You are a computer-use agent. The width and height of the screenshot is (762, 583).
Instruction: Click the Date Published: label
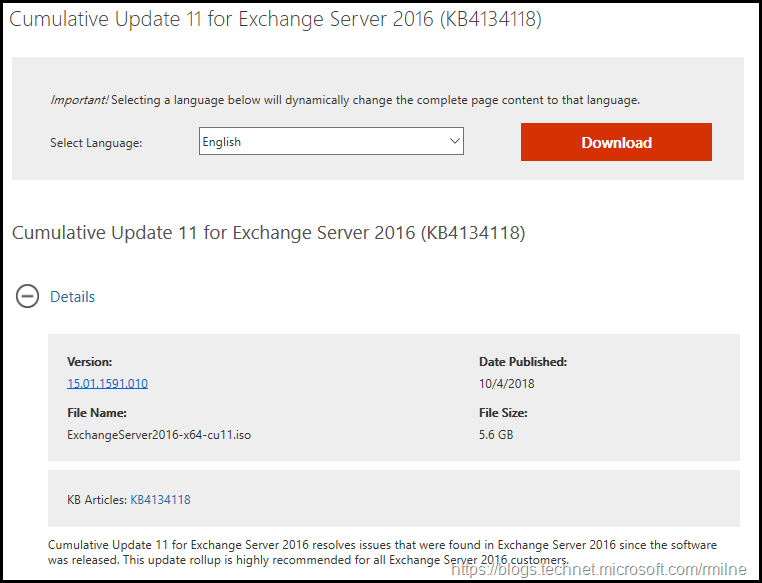pos(523,362)
